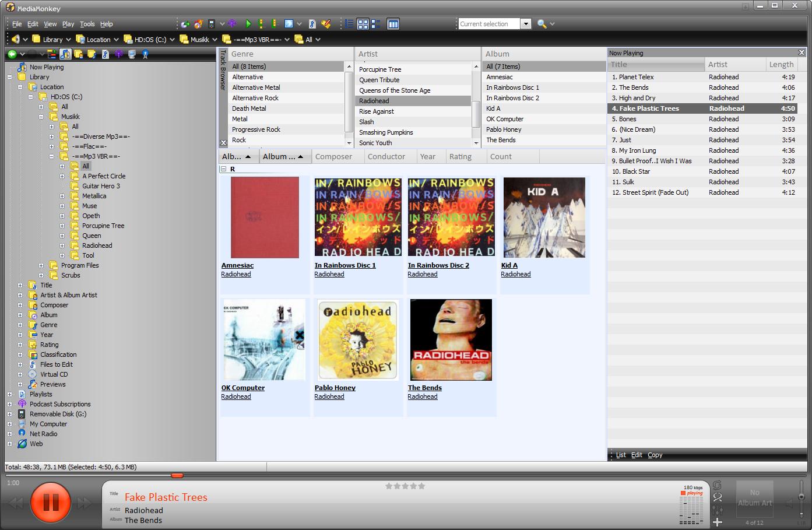
Task: Click the purple podcast toolbar icon
Action: click(232, 24)
